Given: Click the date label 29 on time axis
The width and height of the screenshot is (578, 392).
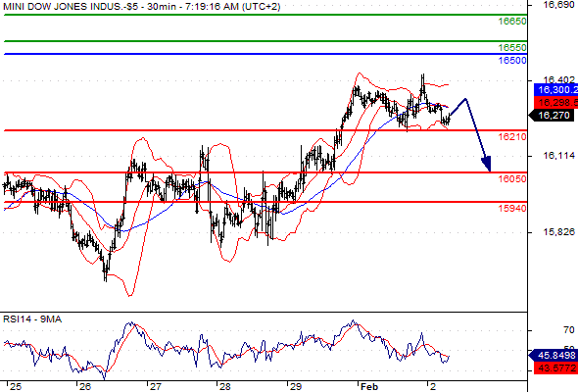Looking at the screenshot, I should pos(296,386).
